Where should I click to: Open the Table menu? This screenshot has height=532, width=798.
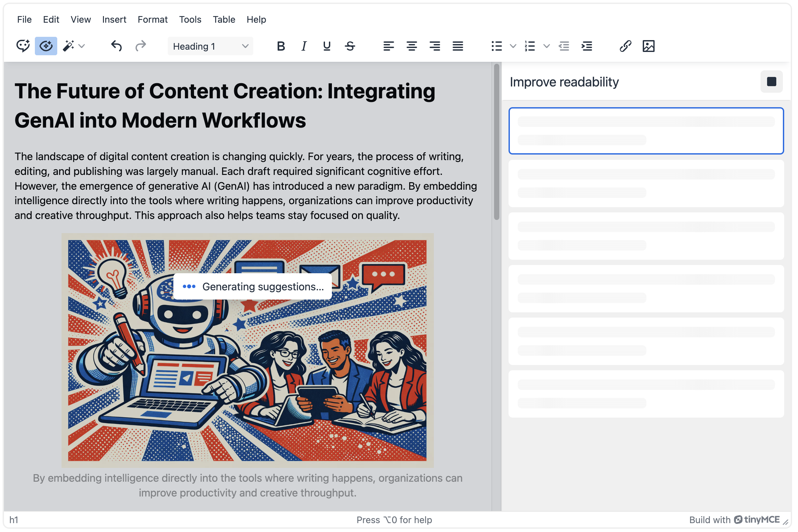[224, 19]
